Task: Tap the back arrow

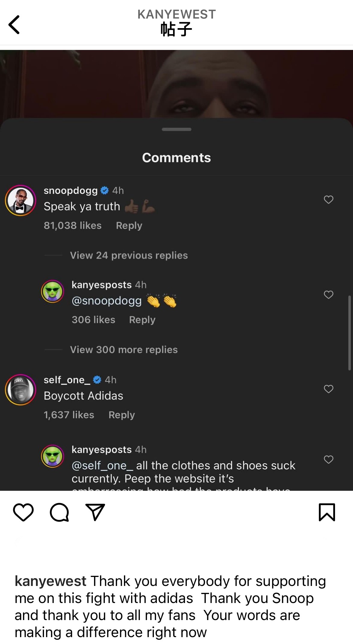Action: [14, 25]
